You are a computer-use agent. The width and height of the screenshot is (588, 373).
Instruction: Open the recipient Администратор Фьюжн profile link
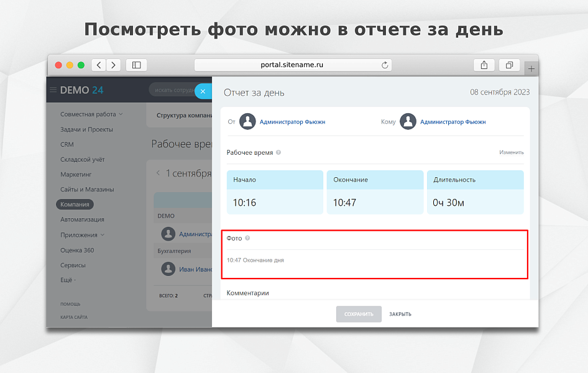pyautogui.click(x=453, y=122)
